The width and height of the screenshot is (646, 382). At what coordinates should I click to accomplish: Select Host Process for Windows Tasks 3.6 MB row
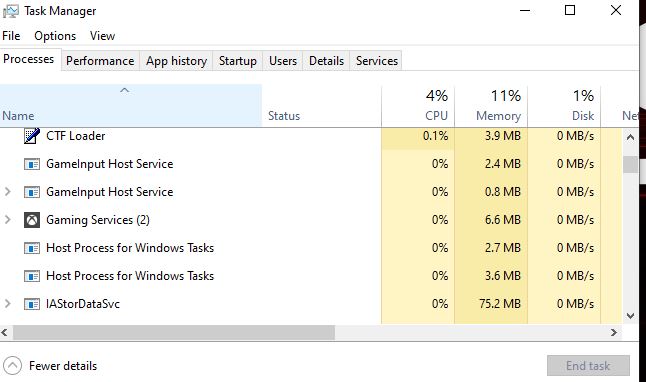tap(311, 276)
